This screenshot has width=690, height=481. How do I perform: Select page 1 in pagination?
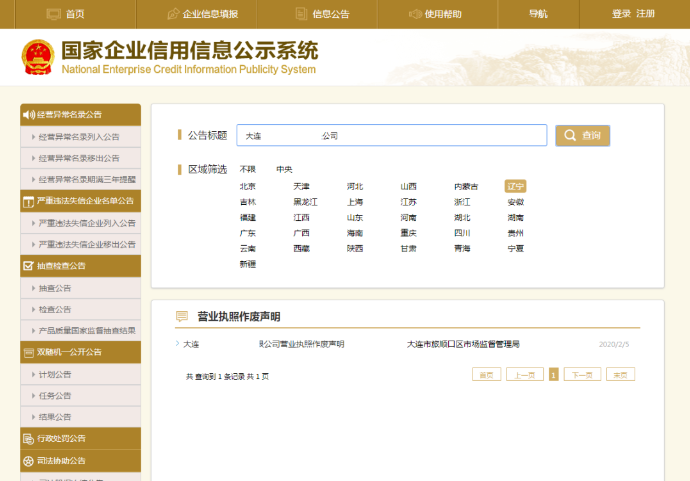tap(554, 375)
